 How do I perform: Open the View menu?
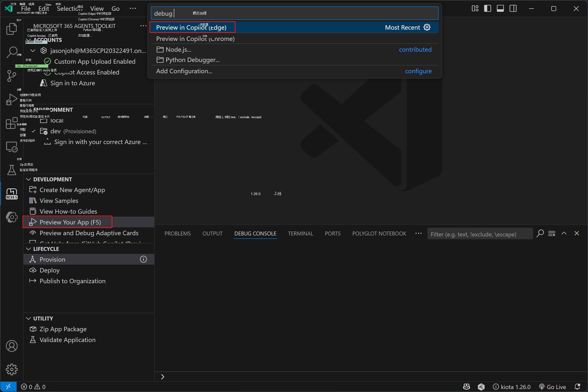point(97,8)
